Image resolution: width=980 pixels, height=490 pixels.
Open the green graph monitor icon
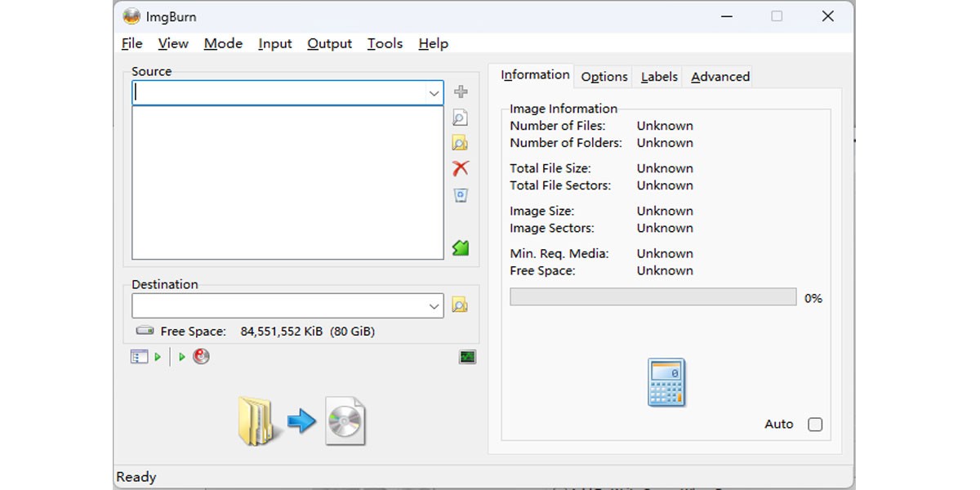coord(467,357)
